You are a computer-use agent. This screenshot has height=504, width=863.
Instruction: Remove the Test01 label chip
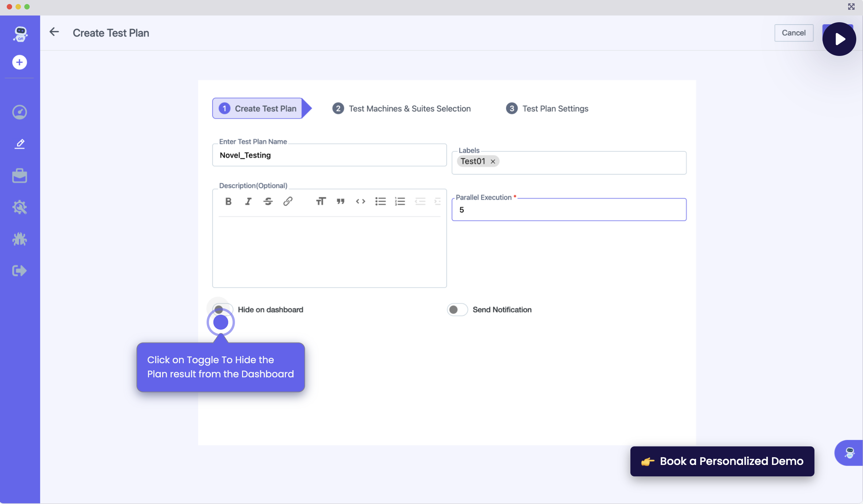coord(493,161)
